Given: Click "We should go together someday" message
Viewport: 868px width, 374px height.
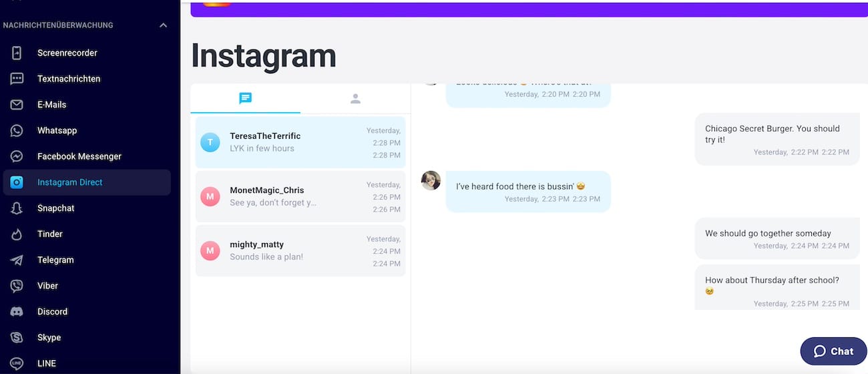Looking at the screenshot, I should pos(777,238).
